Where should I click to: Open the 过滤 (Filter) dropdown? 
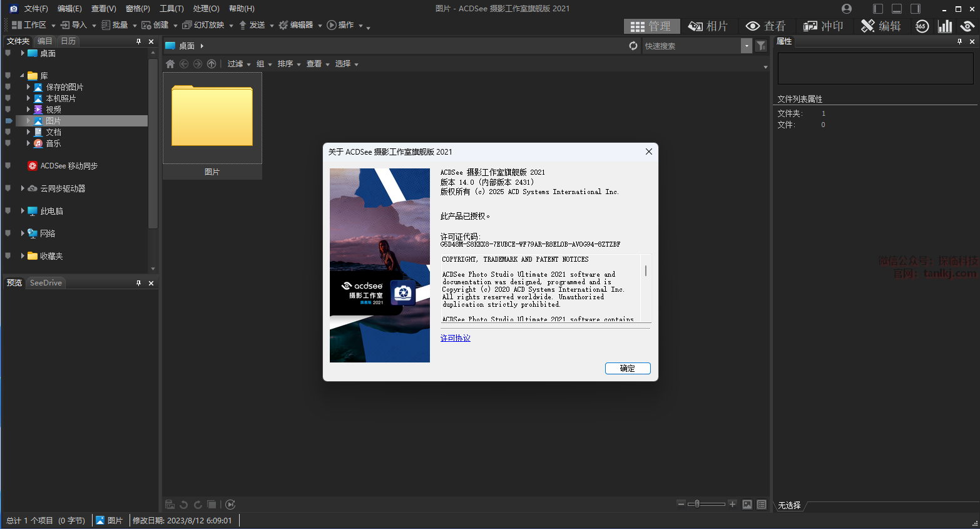(238, 64)
